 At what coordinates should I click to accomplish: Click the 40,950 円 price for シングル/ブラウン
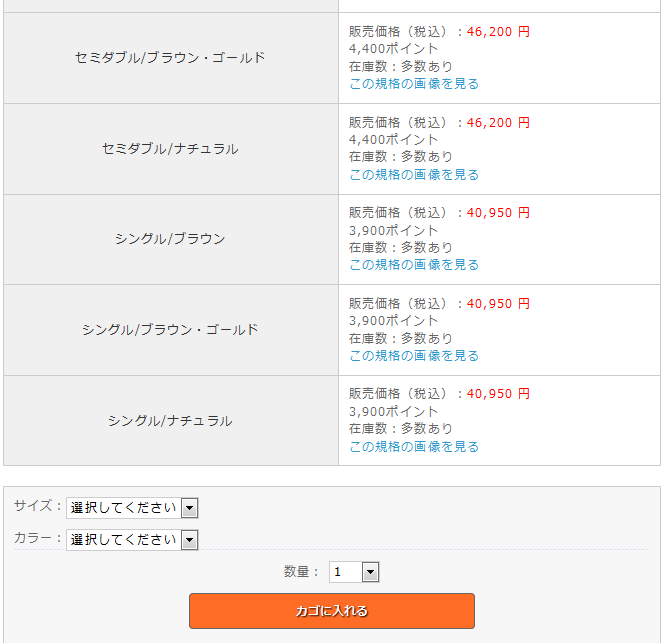pos(498,213)
